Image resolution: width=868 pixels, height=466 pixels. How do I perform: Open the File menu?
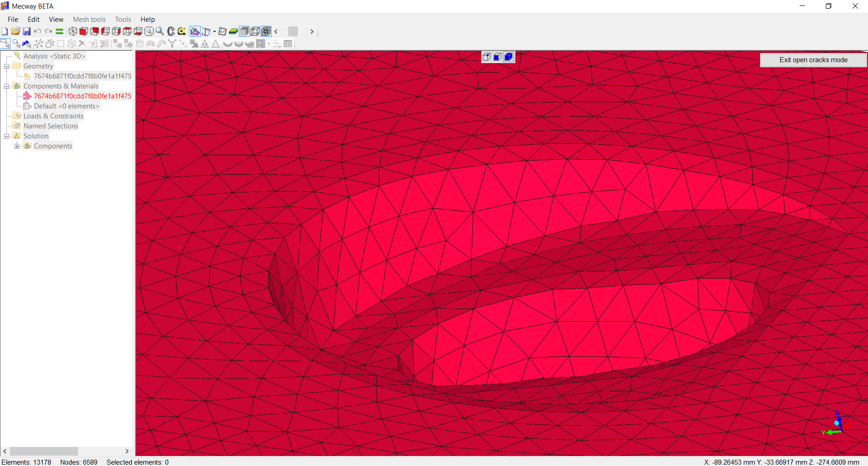13,20
